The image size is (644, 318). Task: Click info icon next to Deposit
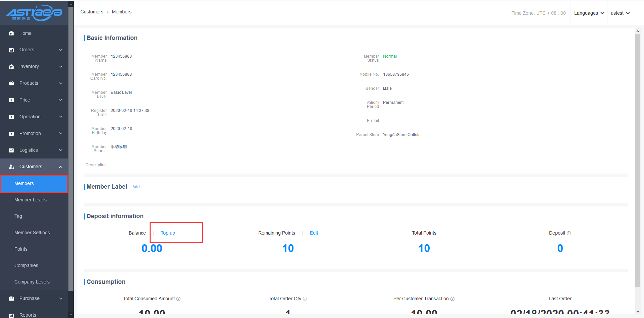[x=569, y=233]
